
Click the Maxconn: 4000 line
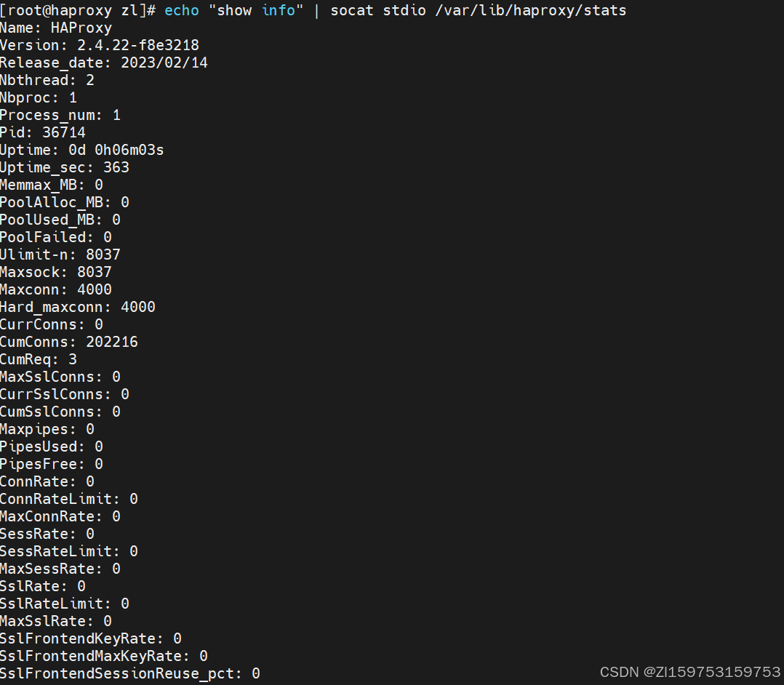(55, 289)
